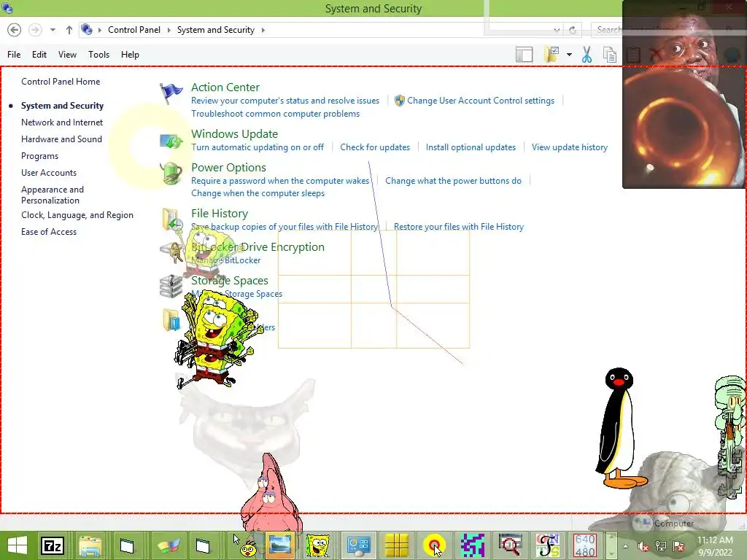Click Change when the computer sleeps
747x560 pixels.
[258, 192]
